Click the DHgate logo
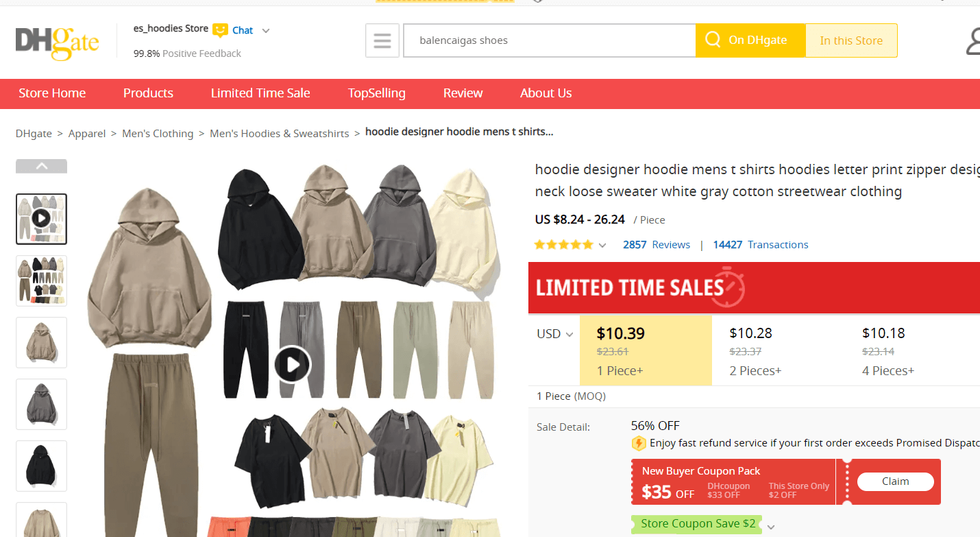Viewport: 980px width, 537px height. tap(57, 41)
